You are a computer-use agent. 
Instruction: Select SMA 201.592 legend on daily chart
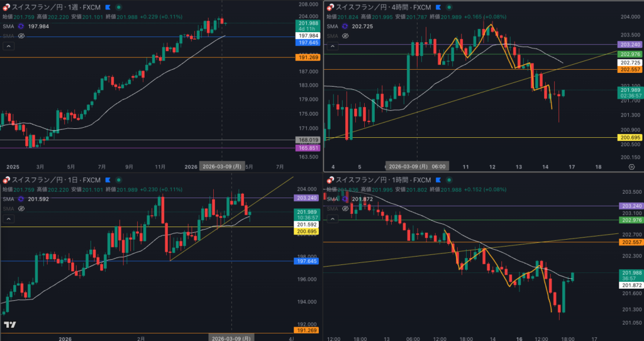26,199
